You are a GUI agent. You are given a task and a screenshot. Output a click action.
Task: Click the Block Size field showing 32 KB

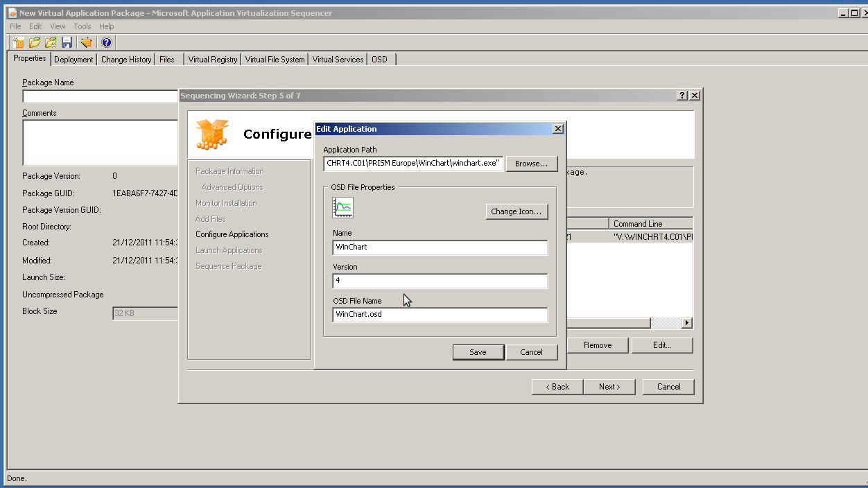[146, 313]
